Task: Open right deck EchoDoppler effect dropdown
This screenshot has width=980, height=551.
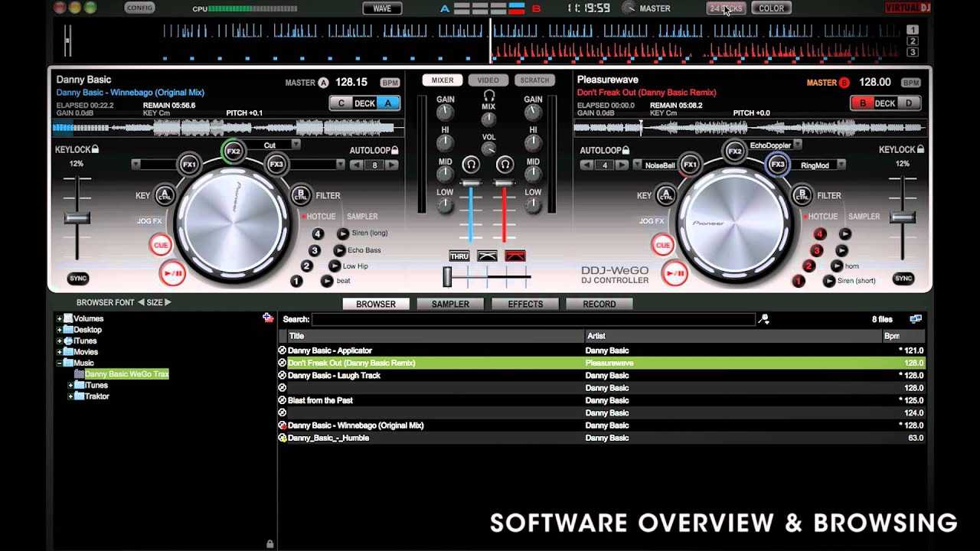Action: [x=797, y=145]
